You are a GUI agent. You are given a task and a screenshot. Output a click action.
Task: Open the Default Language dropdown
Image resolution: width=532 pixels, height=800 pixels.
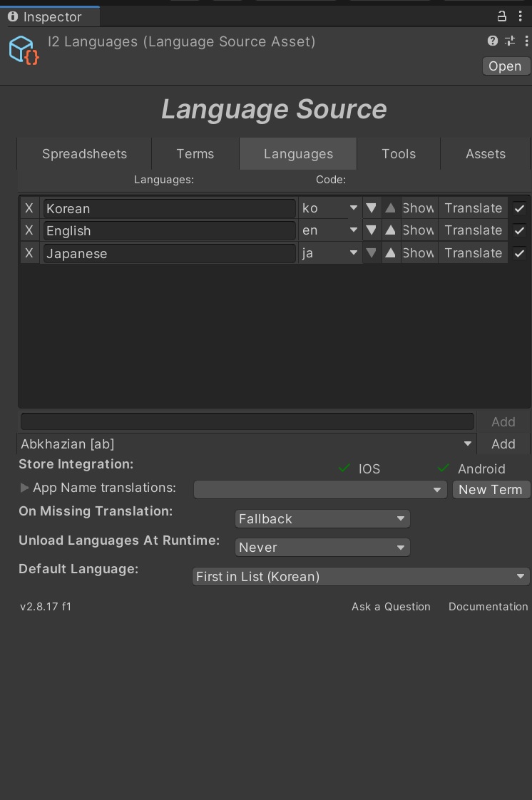[361, 576]
